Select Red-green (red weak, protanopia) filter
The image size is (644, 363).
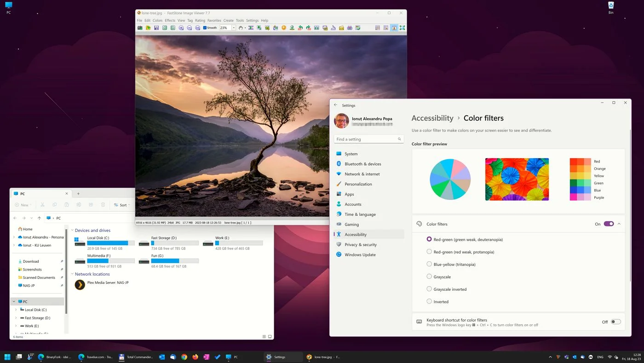[x=429, y=252]
